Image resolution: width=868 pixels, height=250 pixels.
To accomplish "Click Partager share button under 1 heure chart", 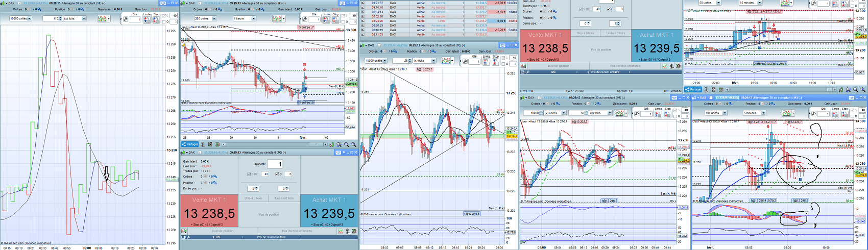I will [x=189, y=144].
